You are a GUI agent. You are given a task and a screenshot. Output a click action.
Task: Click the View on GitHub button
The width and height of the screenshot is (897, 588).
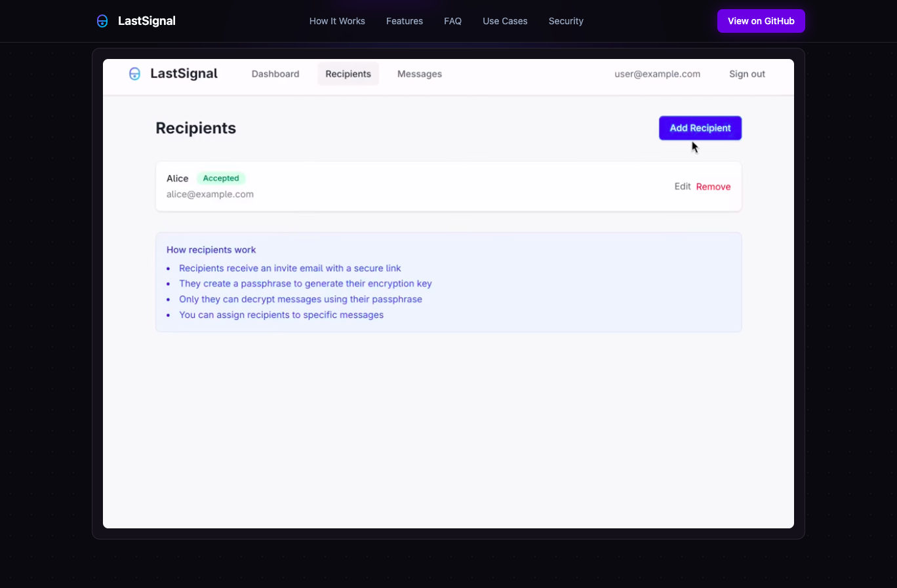(761, 21)
